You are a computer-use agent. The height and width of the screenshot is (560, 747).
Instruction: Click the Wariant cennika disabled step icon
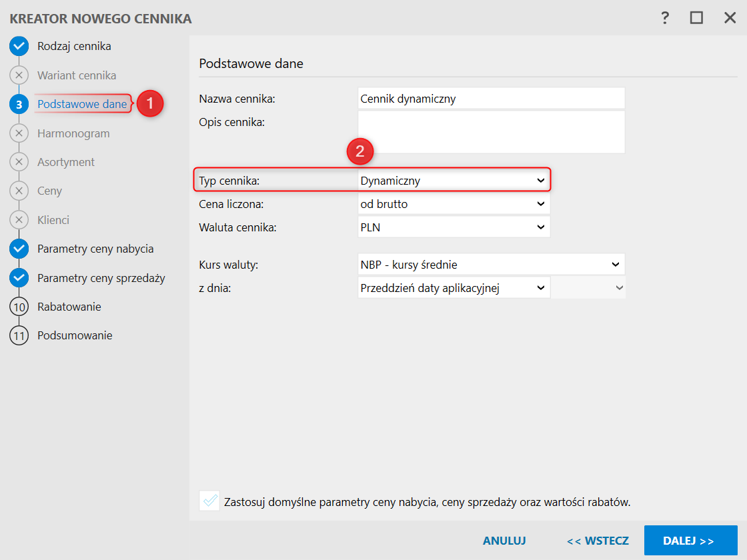pos(19,75)
